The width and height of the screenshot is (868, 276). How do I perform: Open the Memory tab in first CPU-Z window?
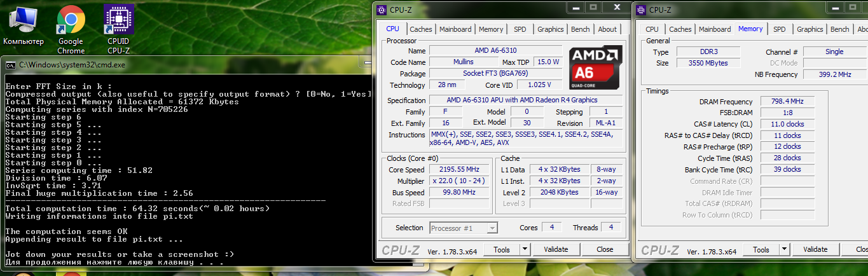[491, 29]
